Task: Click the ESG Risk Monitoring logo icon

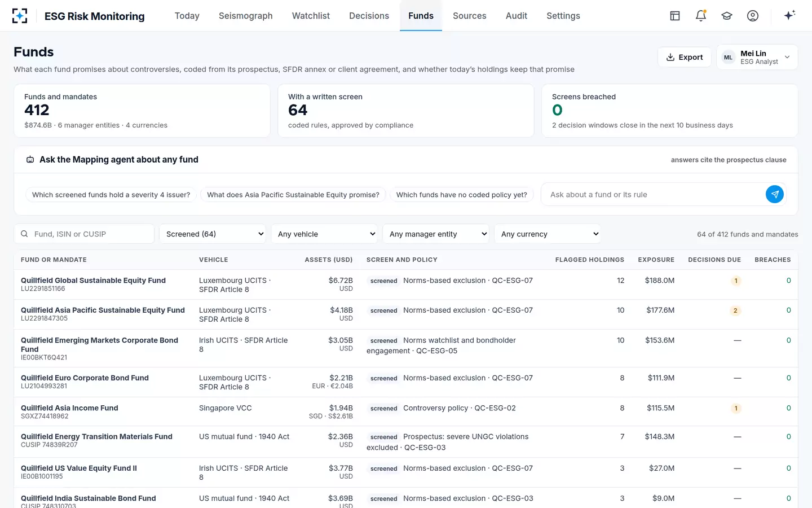Action: coord(20,16)
